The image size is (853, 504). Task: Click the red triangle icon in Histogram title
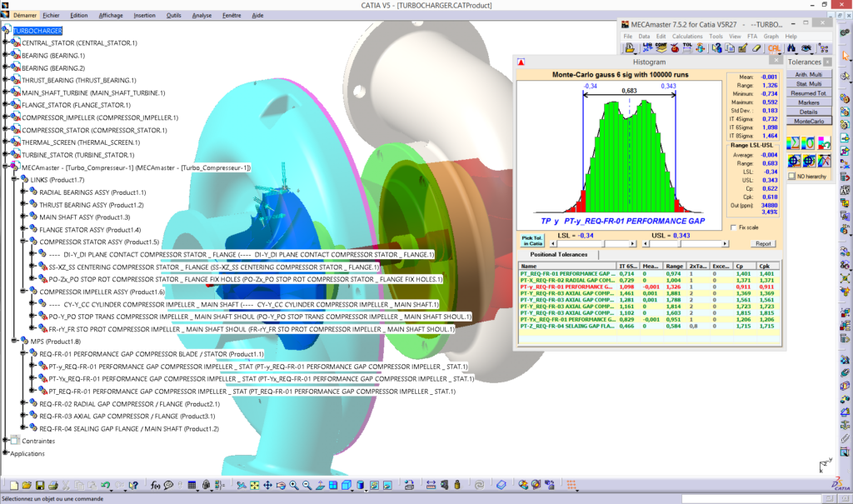coord(521,62)
